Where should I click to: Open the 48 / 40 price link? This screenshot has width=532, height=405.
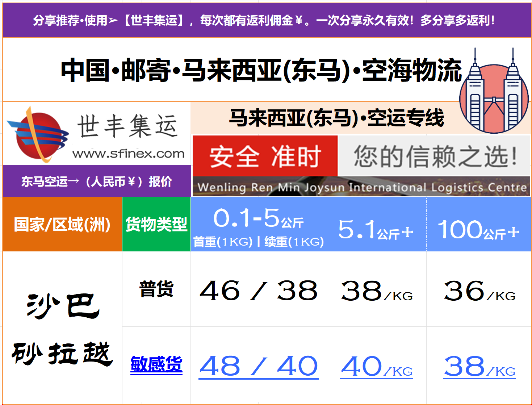point(259,367)
